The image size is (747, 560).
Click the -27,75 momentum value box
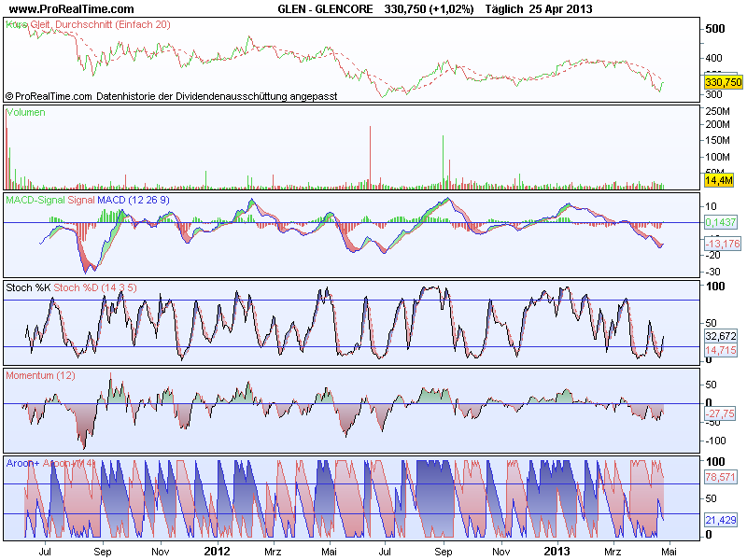pyautogui.click(x=720, y=413)
